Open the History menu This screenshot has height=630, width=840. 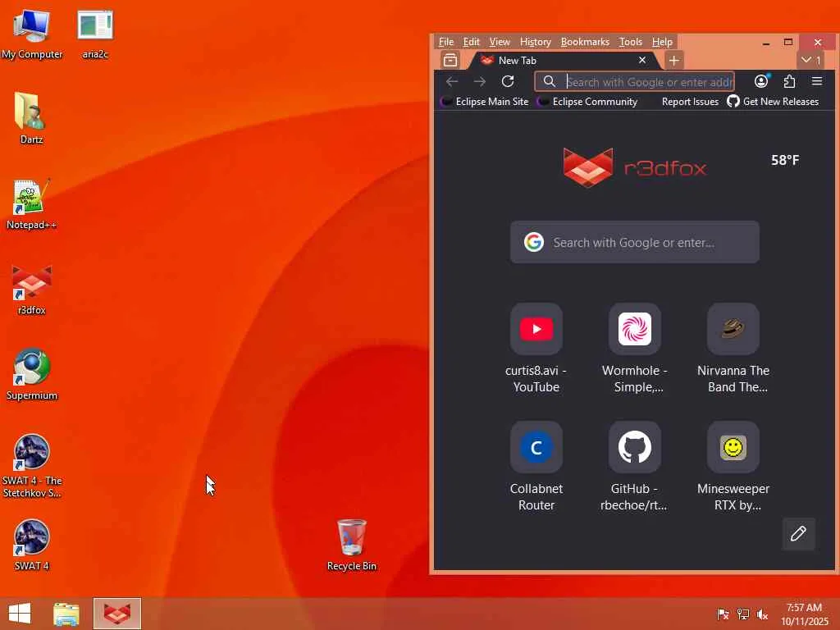tap(535, 42)
